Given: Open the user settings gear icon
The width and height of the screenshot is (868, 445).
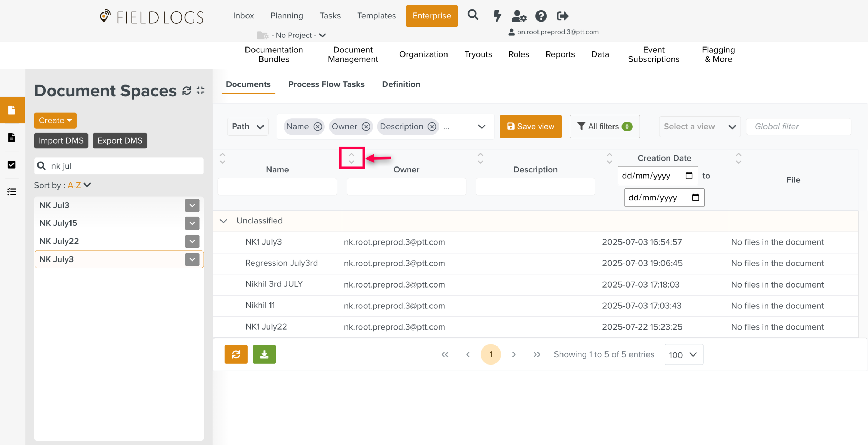Looking at the screenshot, I should (x=519, y=16).
